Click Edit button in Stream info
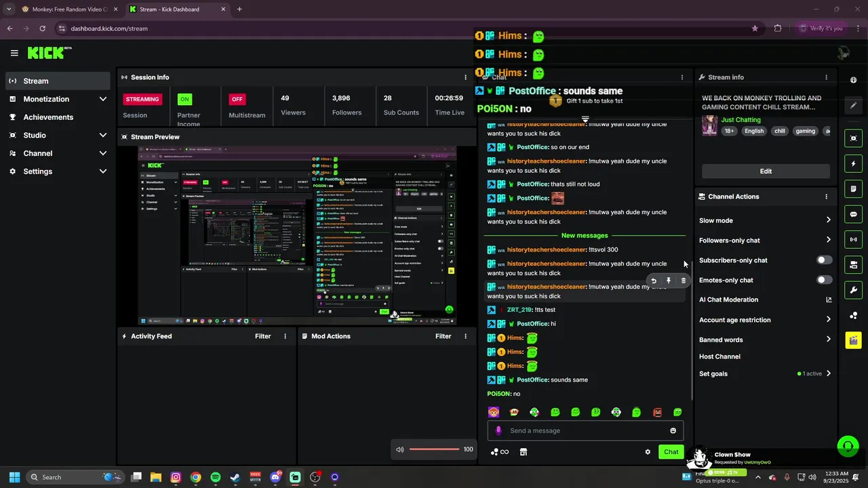868x488 pixels. [x=766, y=171]
